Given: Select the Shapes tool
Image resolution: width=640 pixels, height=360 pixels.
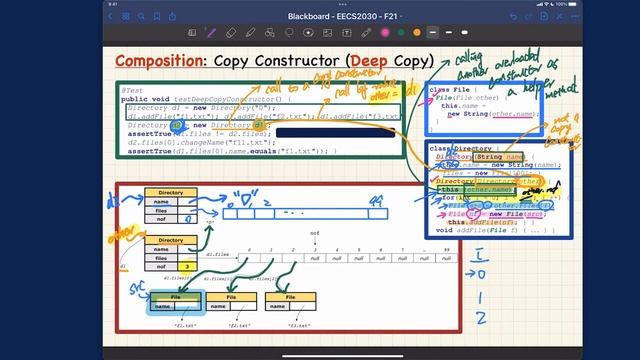Looking at the screenshot, I should point(269,33).
